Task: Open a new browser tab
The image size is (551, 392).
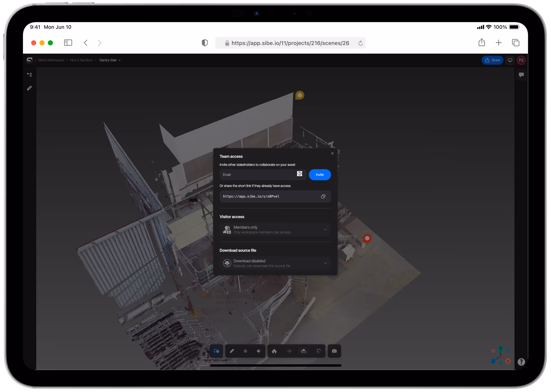Action: (499, 43)
